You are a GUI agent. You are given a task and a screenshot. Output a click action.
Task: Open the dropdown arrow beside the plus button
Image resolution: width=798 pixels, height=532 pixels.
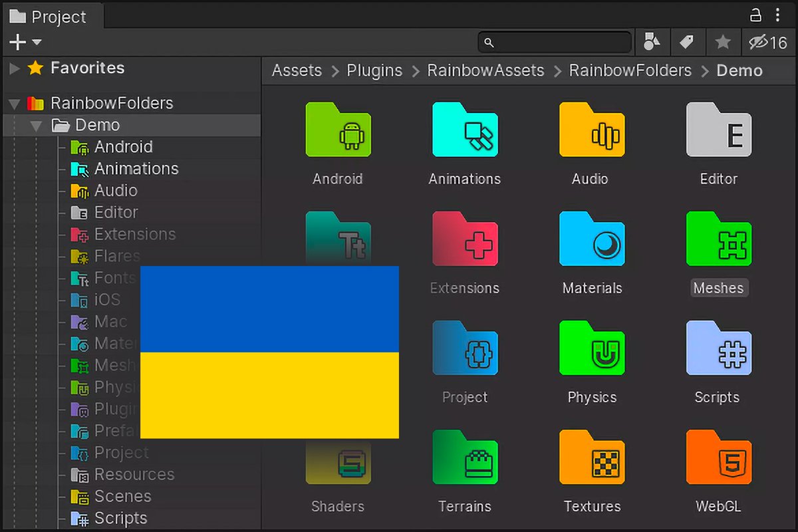pyautogui.click(x=37, y=43)
